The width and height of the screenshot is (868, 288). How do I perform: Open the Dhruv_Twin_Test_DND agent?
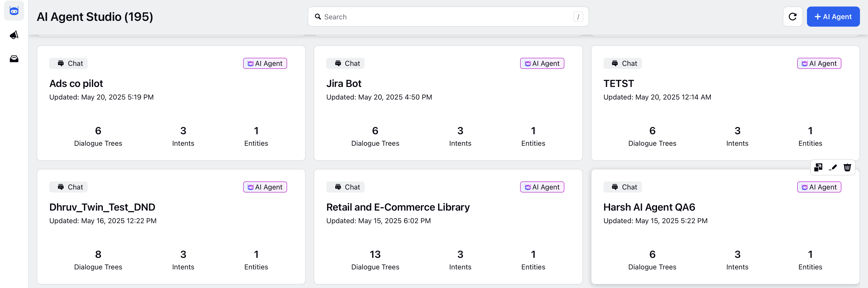point(102,207)
